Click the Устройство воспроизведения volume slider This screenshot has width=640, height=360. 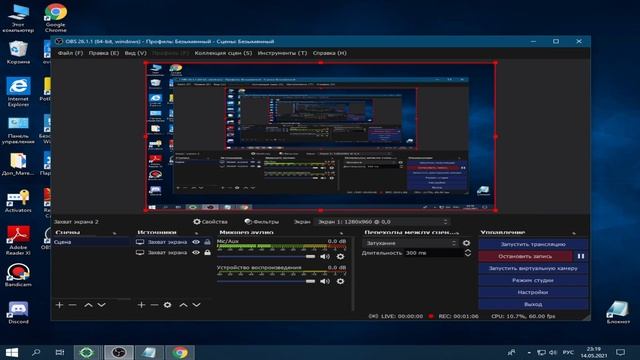point(266,281)
